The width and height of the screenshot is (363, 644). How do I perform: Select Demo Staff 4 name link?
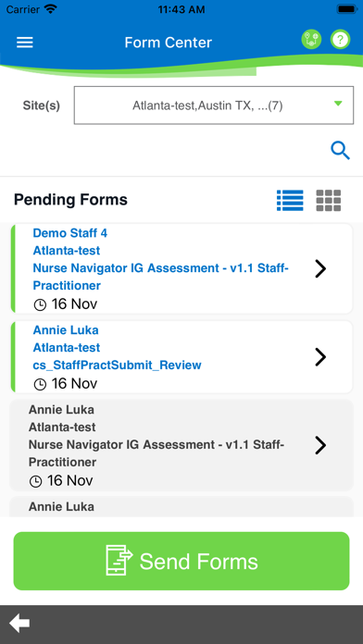coord(70,233)
